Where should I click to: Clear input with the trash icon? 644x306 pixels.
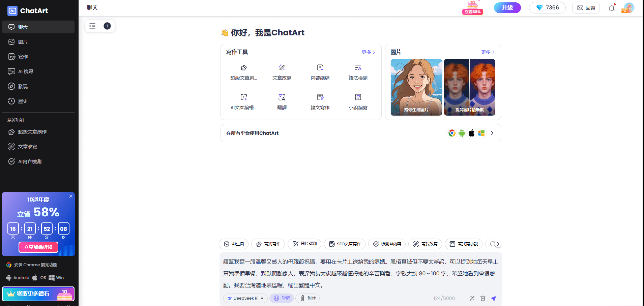483,298
